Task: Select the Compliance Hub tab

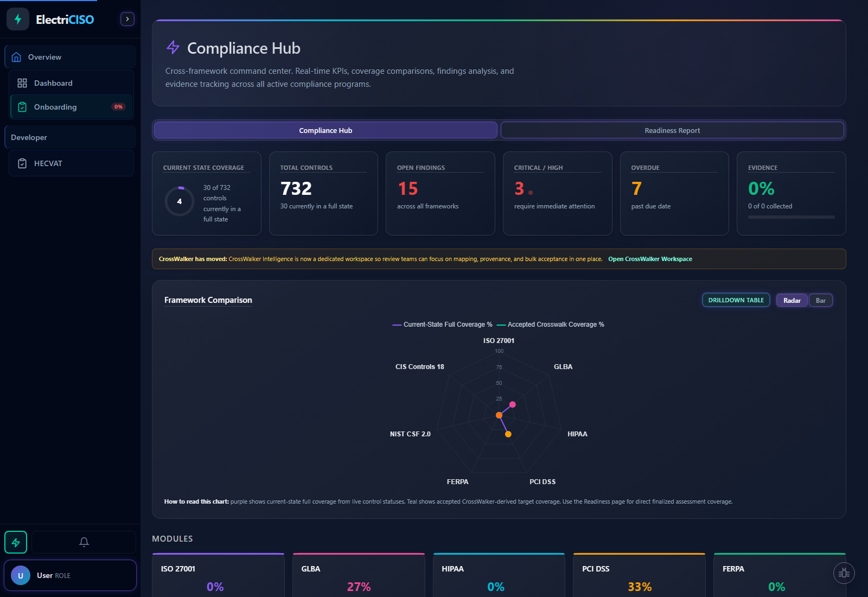Action: pyautogui.click(x=325, y=130)
